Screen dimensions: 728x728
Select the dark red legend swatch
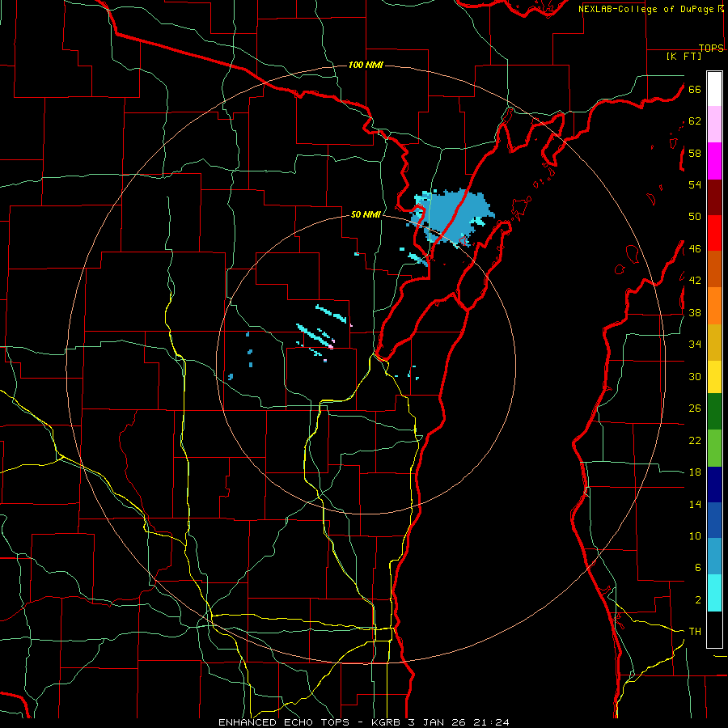pos(714,197)
